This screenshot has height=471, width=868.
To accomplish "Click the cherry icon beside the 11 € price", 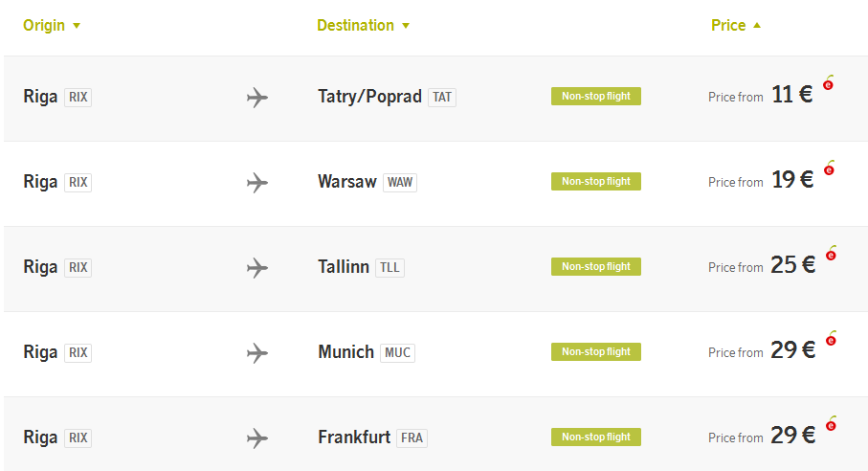I will click(828, 82).
